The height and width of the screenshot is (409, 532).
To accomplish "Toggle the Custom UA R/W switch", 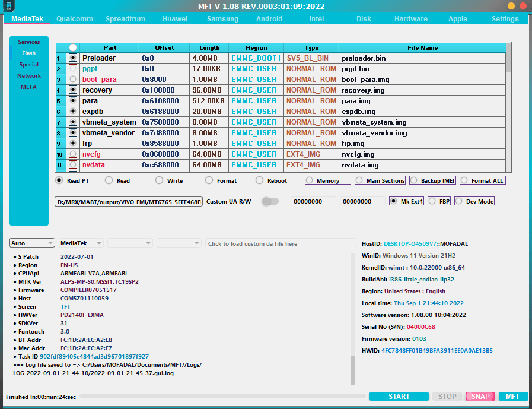I will [x=270, y=201].
